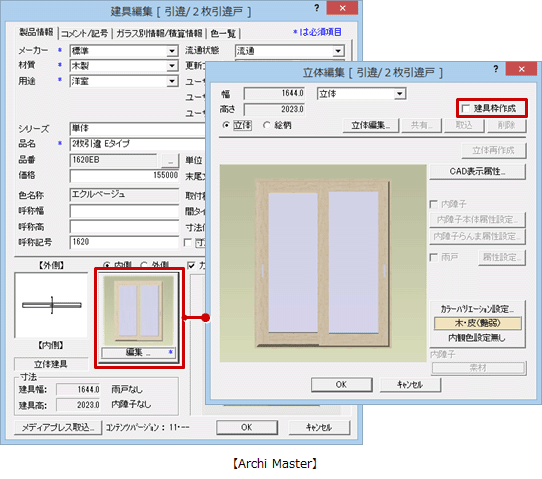Open the 色一覧 tab
Screen dimensions: 542x479
coord(223,34)
